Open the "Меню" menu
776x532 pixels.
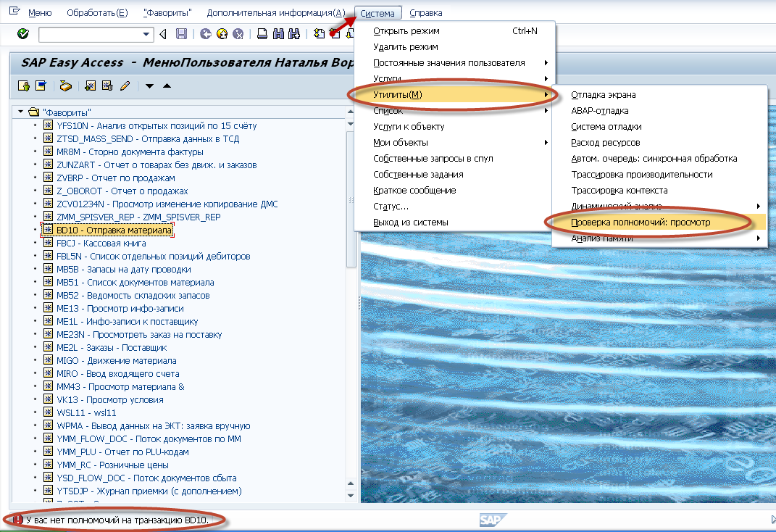[40, 13]
